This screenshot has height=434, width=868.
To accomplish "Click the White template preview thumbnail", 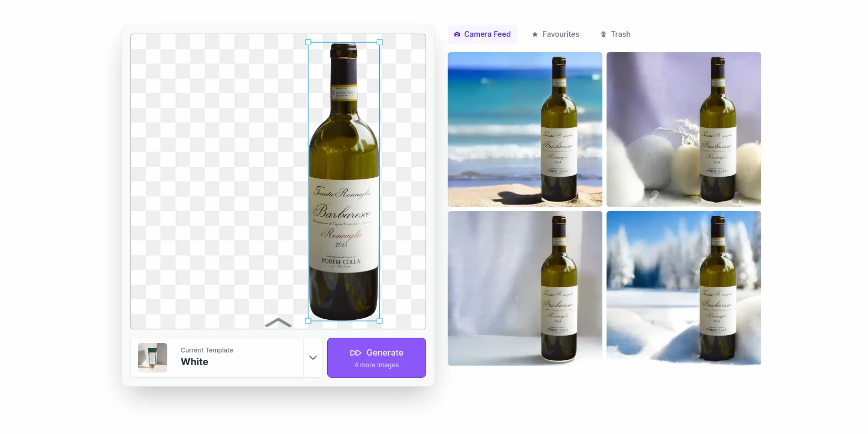I will (x=153, y=358).
